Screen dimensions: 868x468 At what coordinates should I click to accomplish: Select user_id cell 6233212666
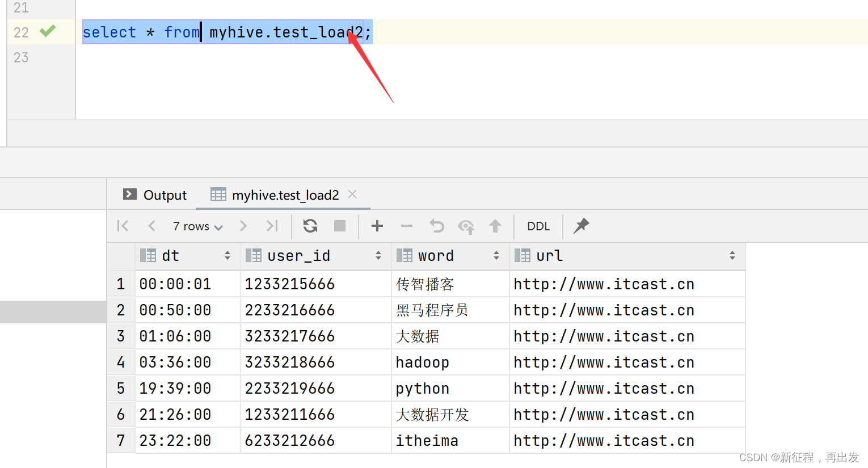click(x=316, y=441)
